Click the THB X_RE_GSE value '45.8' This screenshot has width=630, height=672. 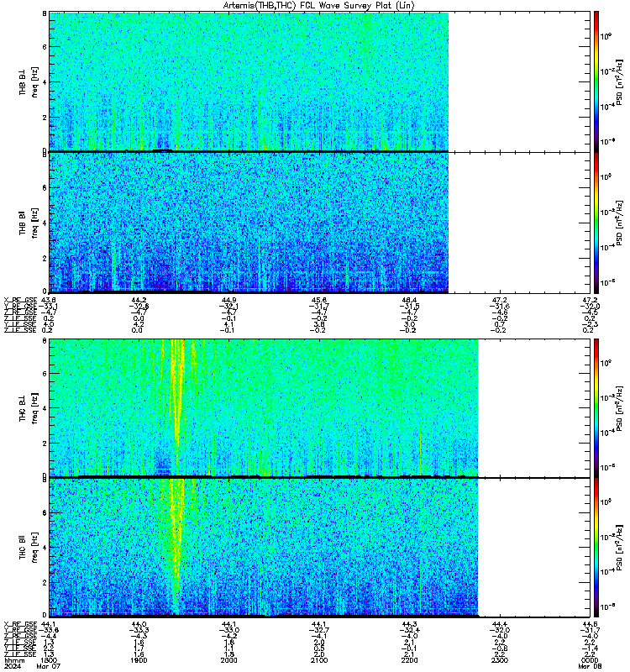319,300
